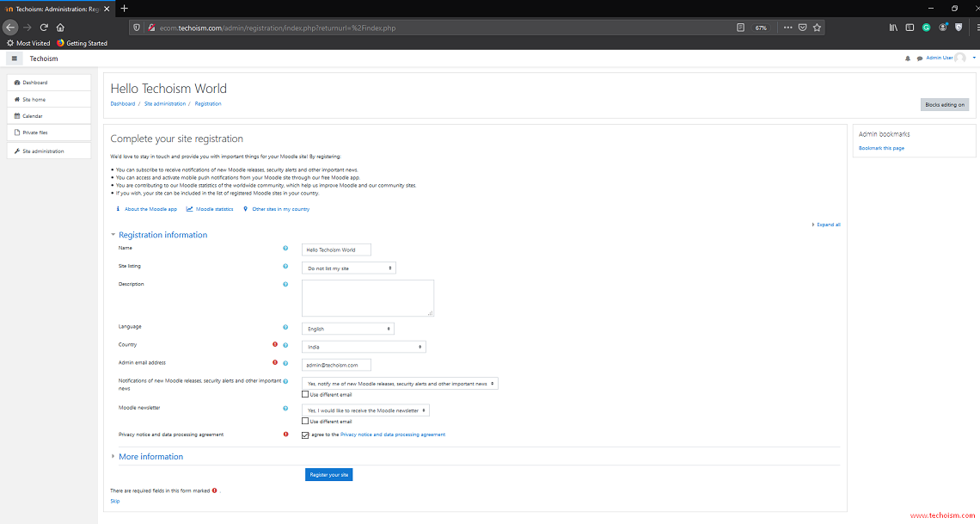This screenshot has height=524, width=980.
Task: Click the browser Back arrow button
Action: pyautogui.click(x=10, y=28)
